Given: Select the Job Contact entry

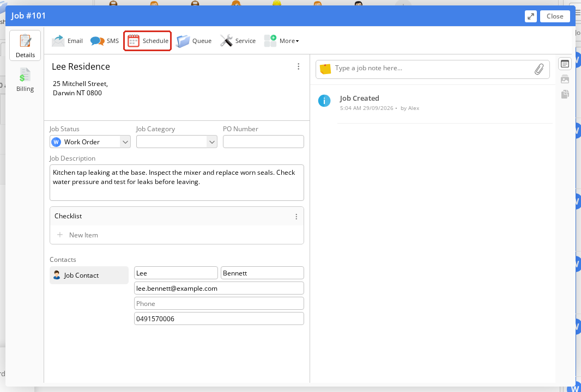Looking at the screenshot, I should 89,275.
